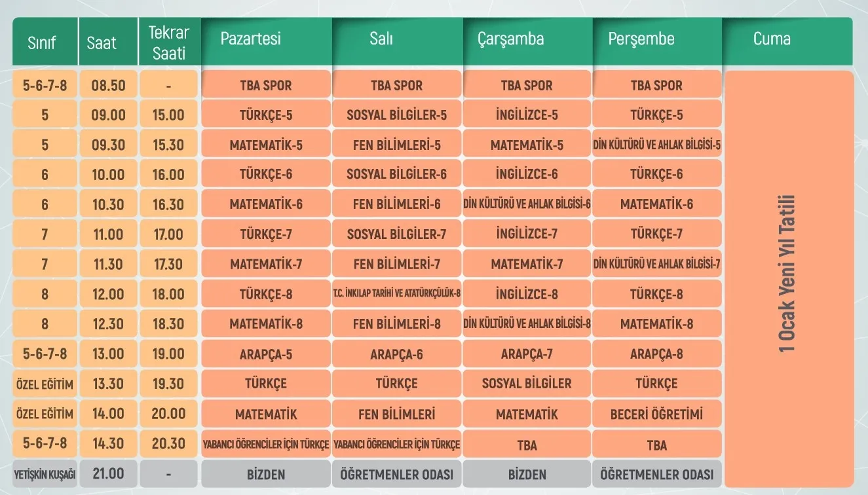The height and width of the screenshot is (495, 868).
Task: Click the İNGİLİZCE-8 lesson cell
Action: tap(527, 294)
